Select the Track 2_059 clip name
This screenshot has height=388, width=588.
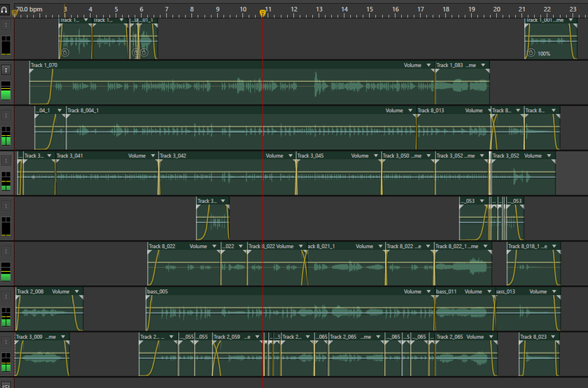pos(227,337)
